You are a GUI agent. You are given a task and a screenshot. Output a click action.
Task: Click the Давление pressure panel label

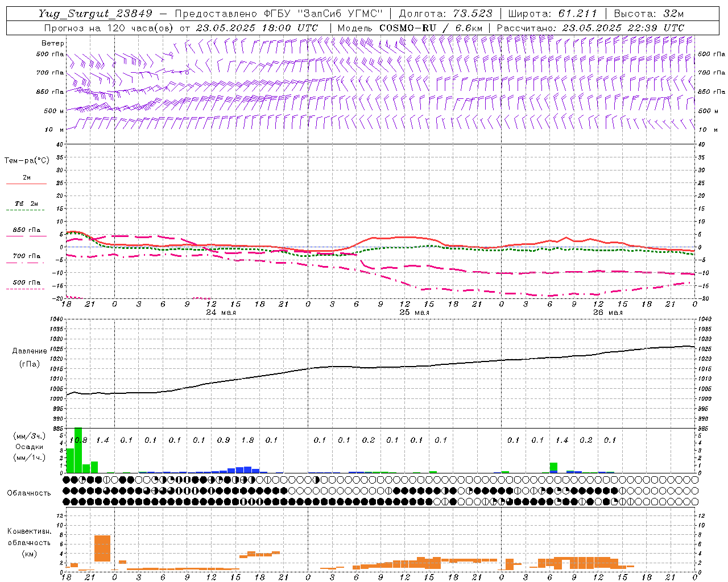point(30,351)
